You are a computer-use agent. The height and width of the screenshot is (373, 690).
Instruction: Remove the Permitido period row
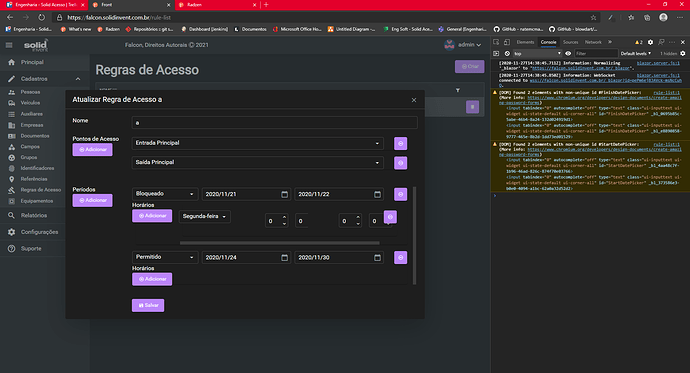(400, 257)
